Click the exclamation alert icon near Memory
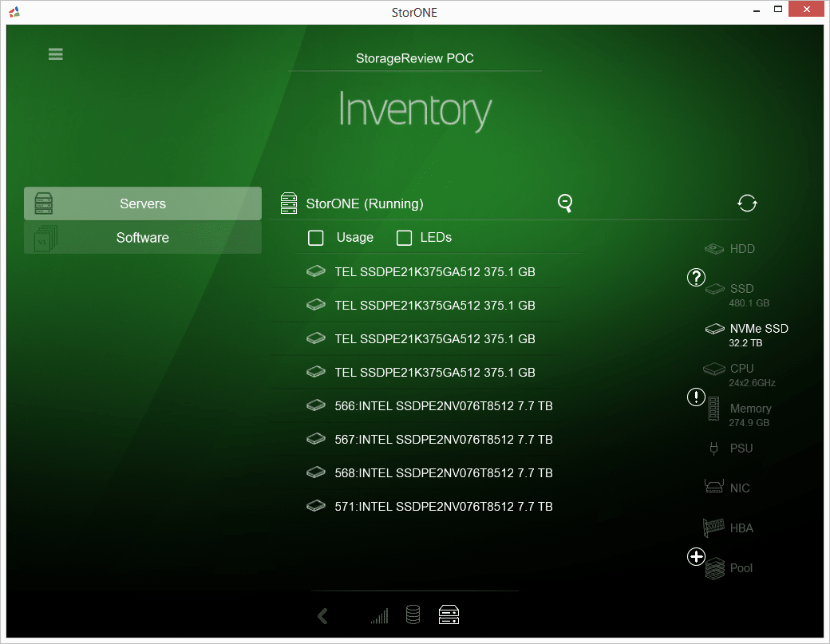The image size is (830, 644). tap(696, 397)
